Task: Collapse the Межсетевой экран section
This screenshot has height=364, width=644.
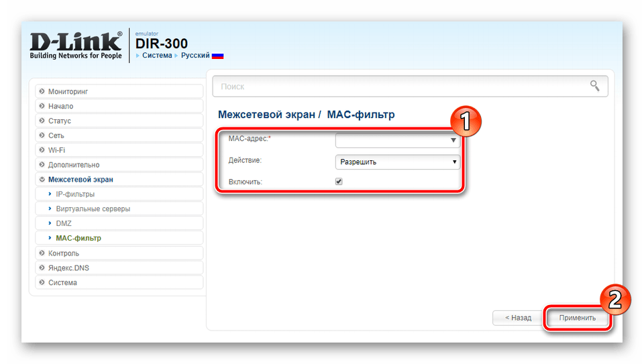Action: coord(119,180)
